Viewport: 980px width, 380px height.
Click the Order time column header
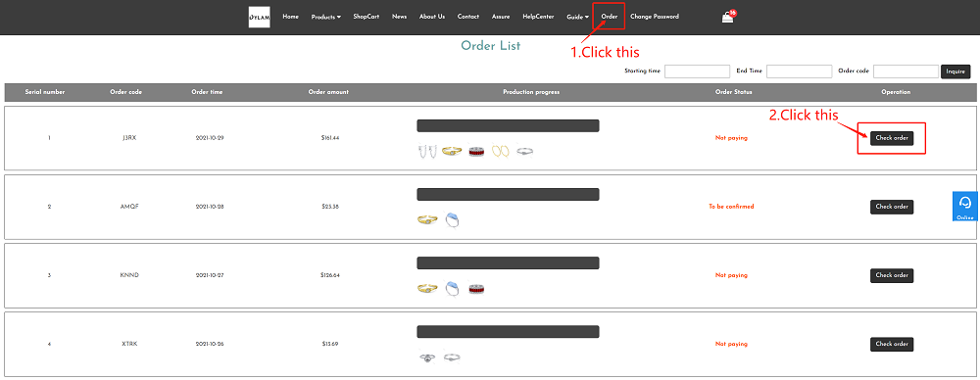[207, 92]
